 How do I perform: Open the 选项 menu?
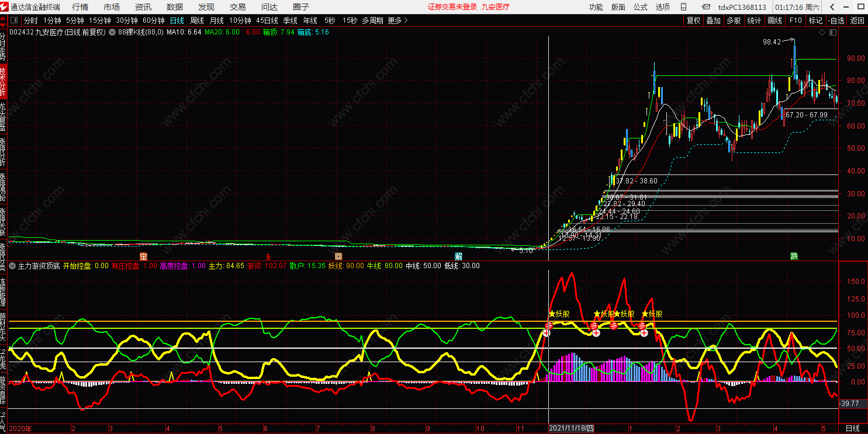663,7
